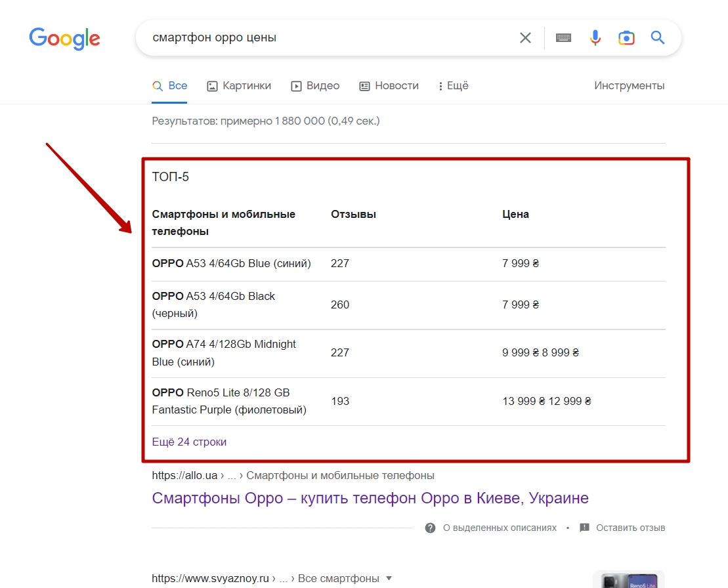728x588 pixels.
Task: Open the Инструменты search tools
Action: [x=629, y=86]
